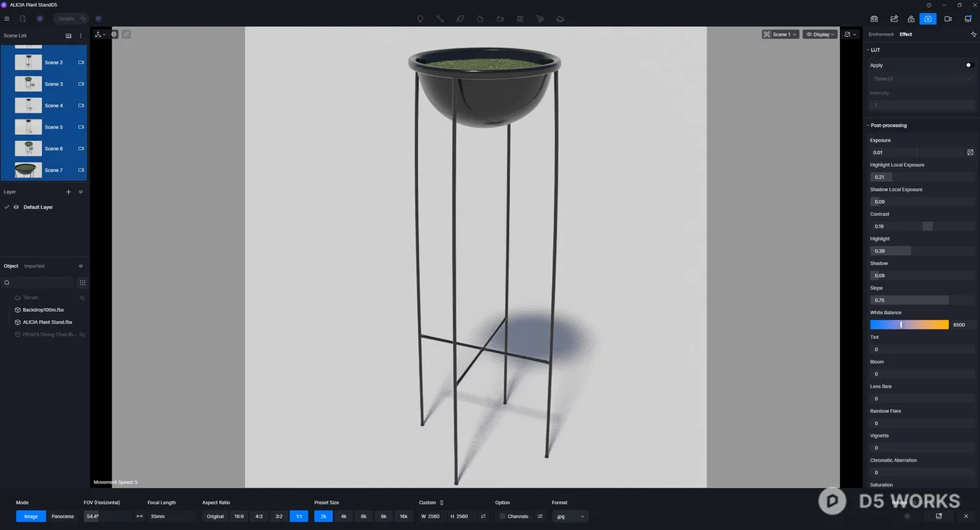The image size is (980, 530).
Task: Open the .jpg Format dropdown
Action: pyautogui.click(x=570, y=516)
